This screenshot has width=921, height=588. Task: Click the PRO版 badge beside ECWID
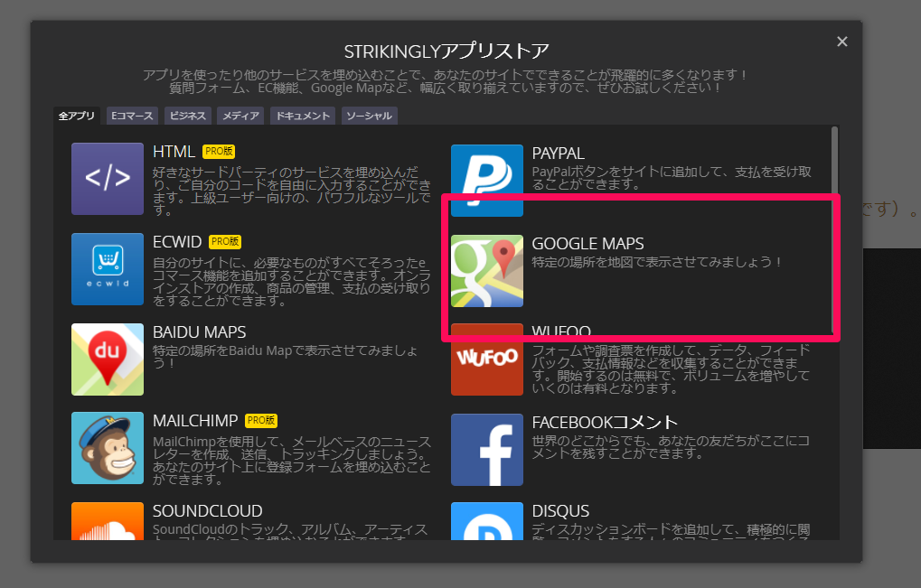225,242
